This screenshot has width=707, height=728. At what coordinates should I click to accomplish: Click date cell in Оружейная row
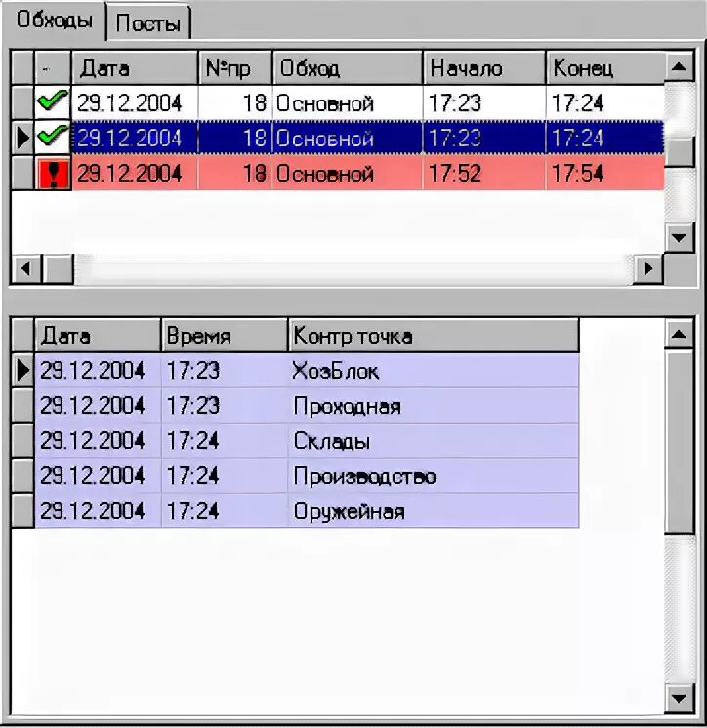click(98, 510)
